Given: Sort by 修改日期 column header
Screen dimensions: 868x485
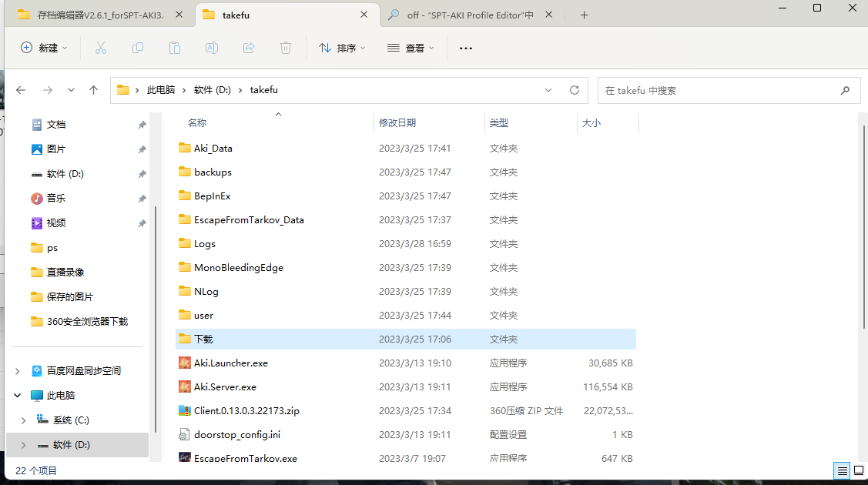Looking at the screenshot, I should (397, 122).
